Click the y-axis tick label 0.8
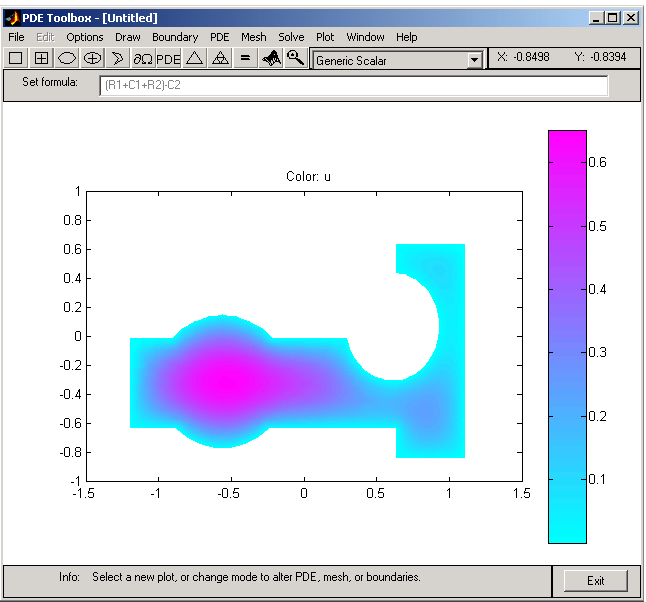646x602 pixels. [72, 220]
